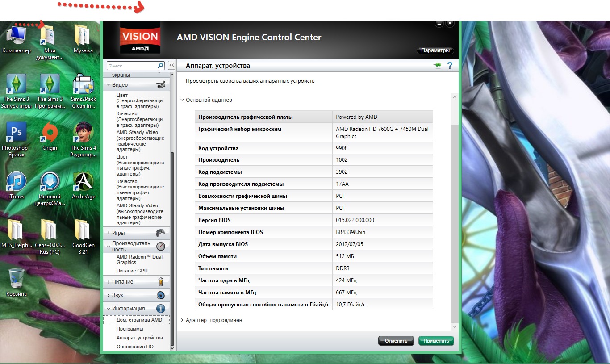Select Аппарат. устройства in sidebar

[139, 338]
